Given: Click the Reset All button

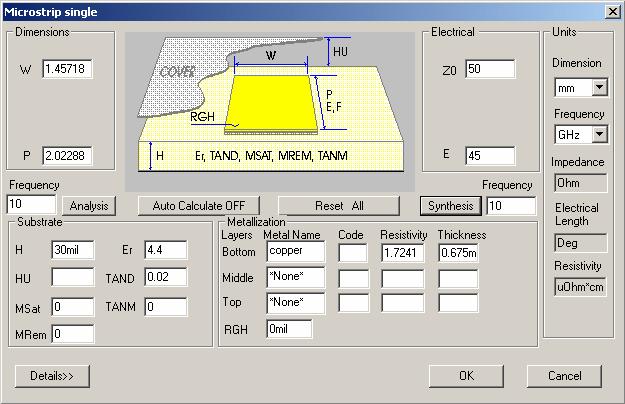Looking at the screenshot, I should (339, 206).
